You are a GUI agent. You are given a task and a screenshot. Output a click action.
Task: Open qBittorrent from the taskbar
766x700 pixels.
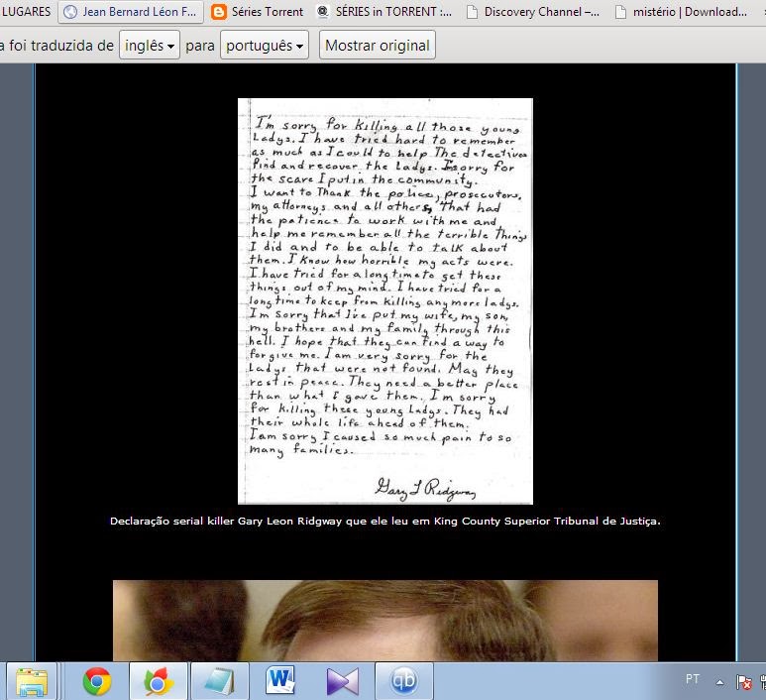pyautogui.click(x=404, y=681)
